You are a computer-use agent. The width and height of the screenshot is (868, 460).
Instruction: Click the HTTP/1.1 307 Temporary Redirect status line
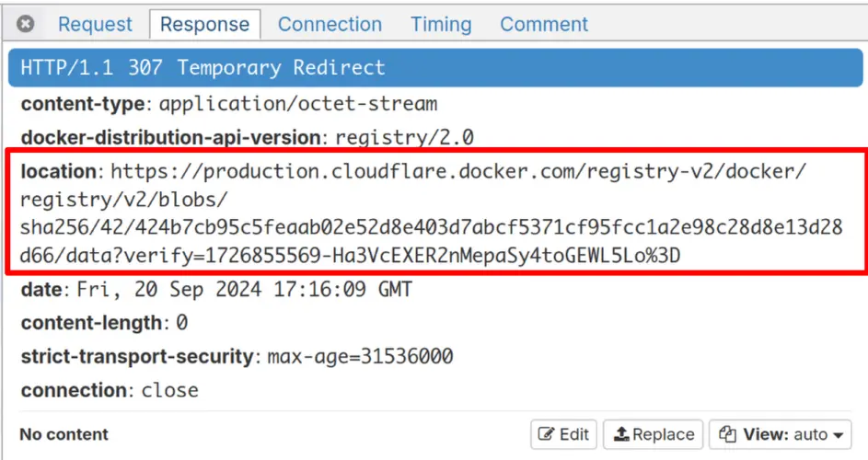point(203,68)
